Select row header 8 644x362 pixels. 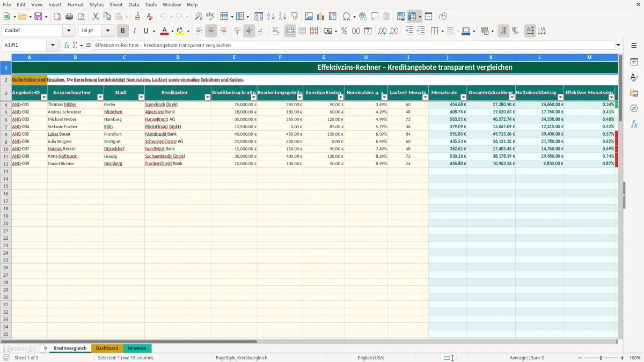(6, 134)
